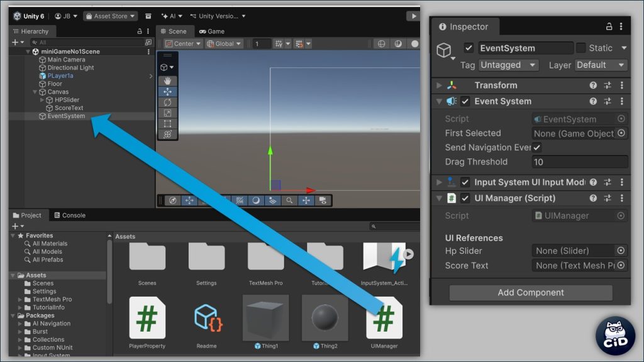Expand the Transform component section

(x=440, y=85)
